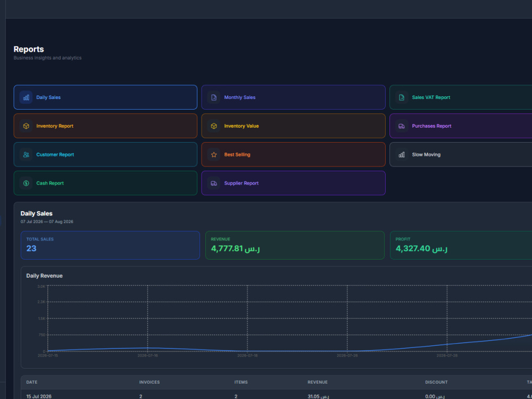The height and width of the screenshot is (399, 532).
Task: Open the Slow Moving report
Action: [461, 154]
